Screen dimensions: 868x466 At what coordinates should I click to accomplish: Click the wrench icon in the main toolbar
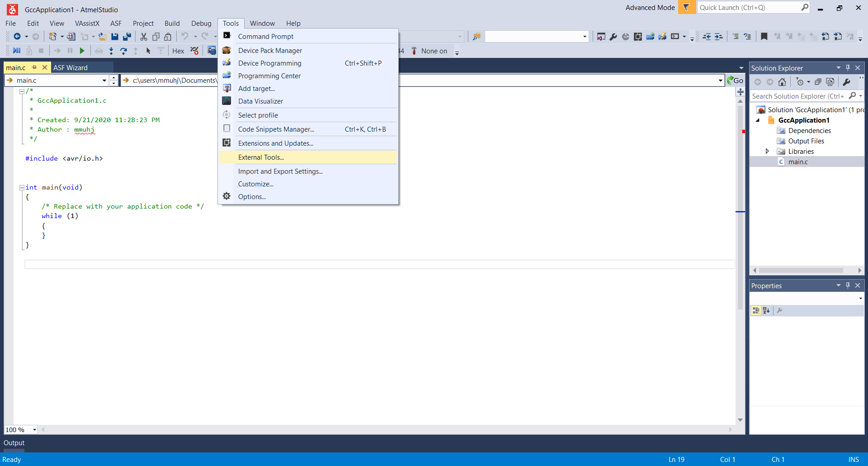[613, 37]
